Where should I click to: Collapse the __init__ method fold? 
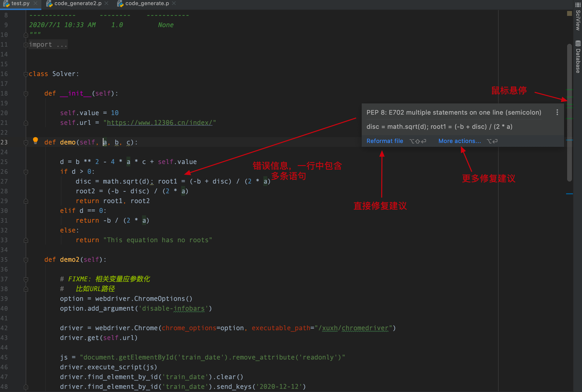coord(26,94)
